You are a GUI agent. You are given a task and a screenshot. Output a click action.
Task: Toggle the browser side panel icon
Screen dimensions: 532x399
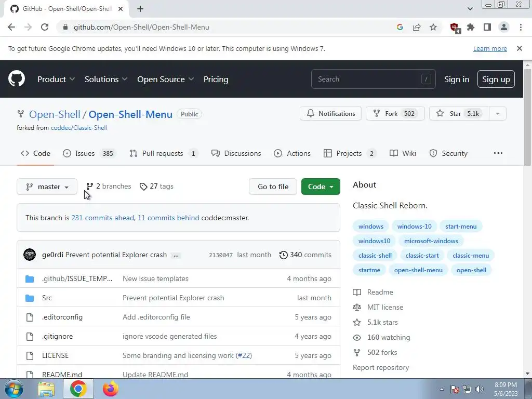(x=487, y=27)
